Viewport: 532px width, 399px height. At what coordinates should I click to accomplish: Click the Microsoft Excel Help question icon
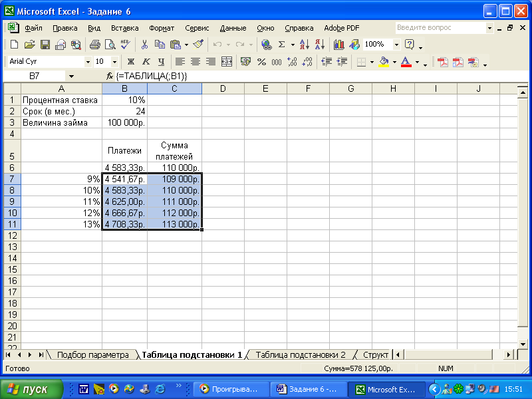tap(410, 45)
